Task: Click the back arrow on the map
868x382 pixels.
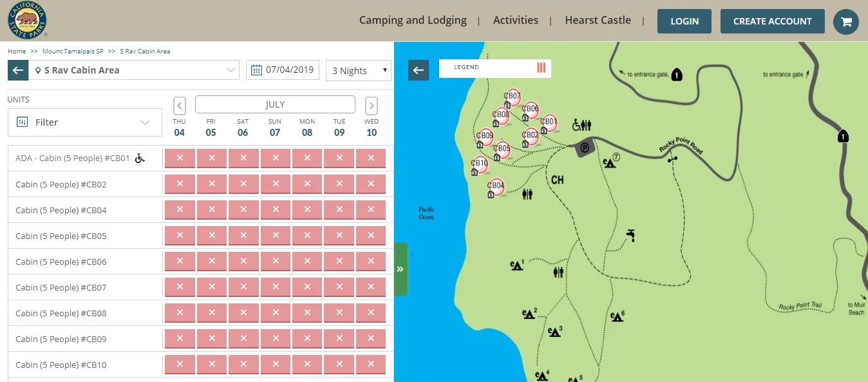Action: point(419,70)
